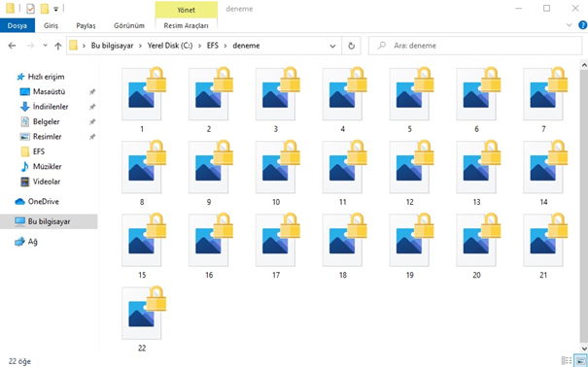Expand chevron after Bu bilgisayar in path

[x=140, y=46]
